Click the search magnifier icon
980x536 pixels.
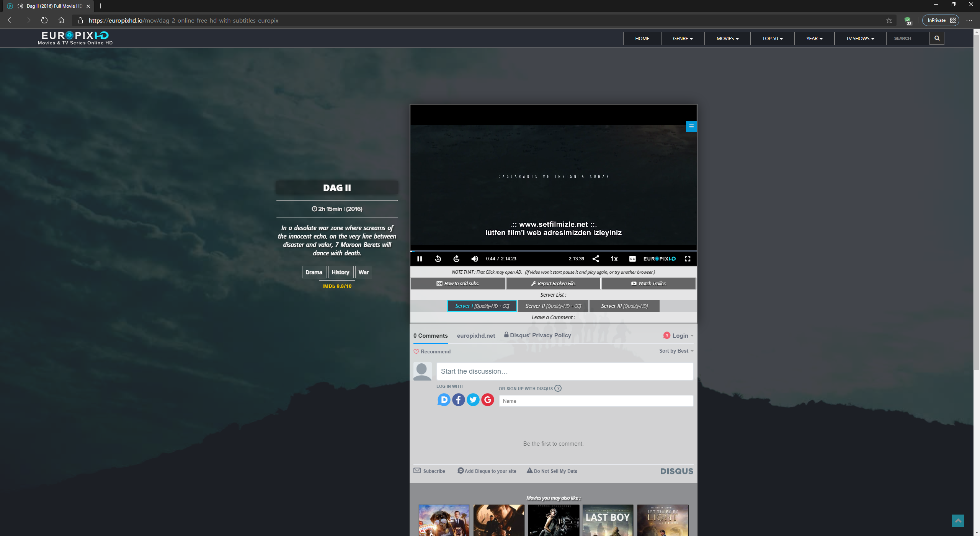(x=937, y=38)
